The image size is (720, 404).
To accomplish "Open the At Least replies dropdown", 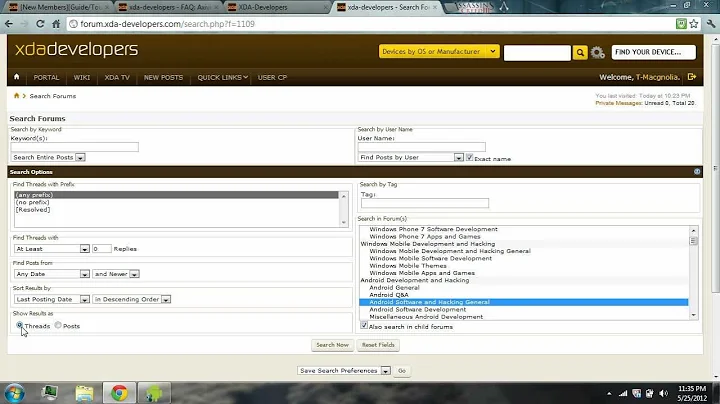I will tap(51, 249).
